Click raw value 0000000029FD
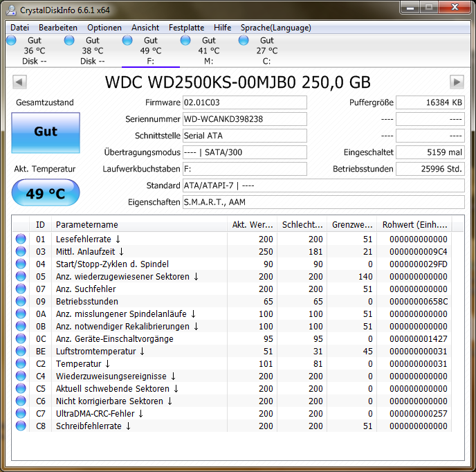This screenshot has width=476, height=472. pyautogui.click(x=419, y=264)
